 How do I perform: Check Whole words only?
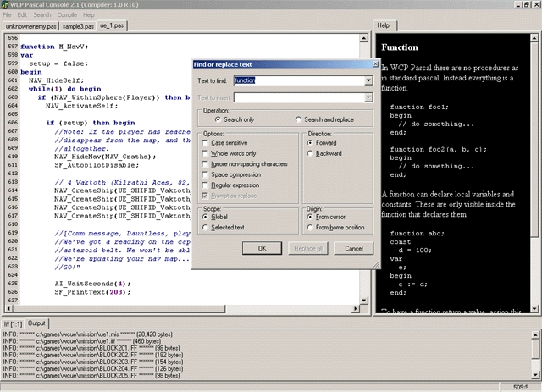(x=206, y=153)
